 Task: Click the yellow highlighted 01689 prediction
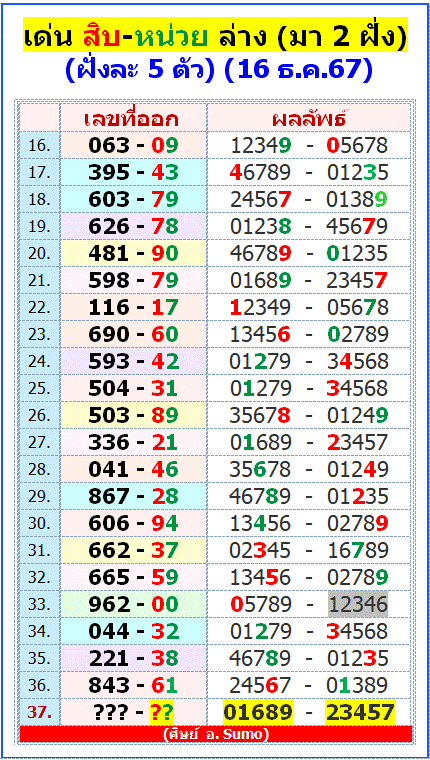click(258, 712)
